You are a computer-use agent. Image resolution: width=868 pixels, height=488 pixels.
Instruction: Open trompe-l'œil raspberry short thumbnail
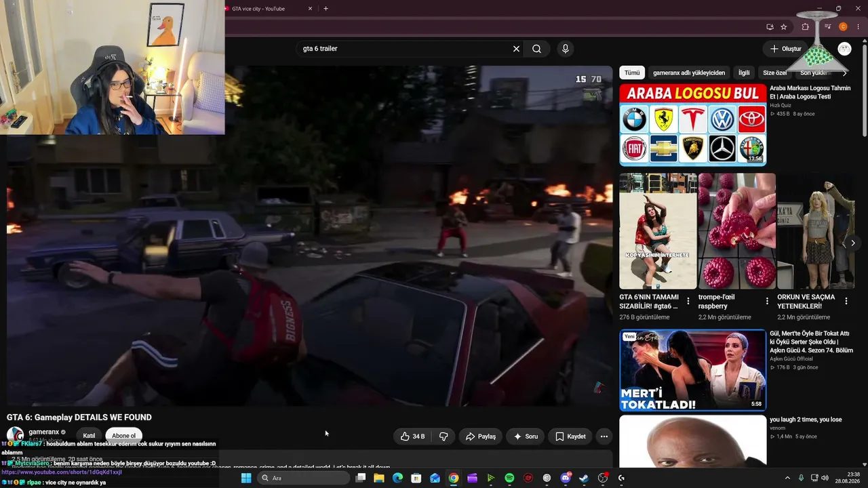(736, 231)
